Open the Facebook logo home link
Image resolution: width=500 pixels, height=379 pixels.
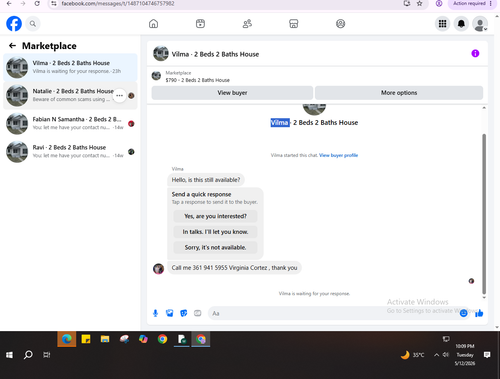[x=14, y=24]
